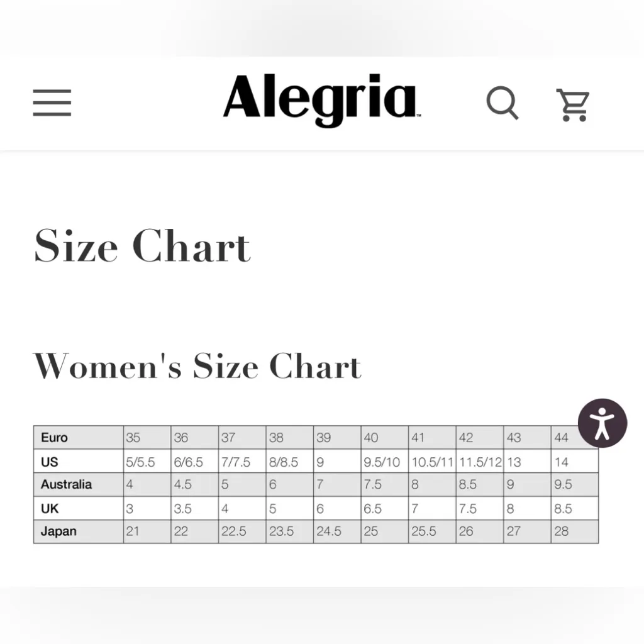The width and height of the screenshot is (644, 644).
Task: Click Japan size 24.5 cell
Action: pos(336,531)
